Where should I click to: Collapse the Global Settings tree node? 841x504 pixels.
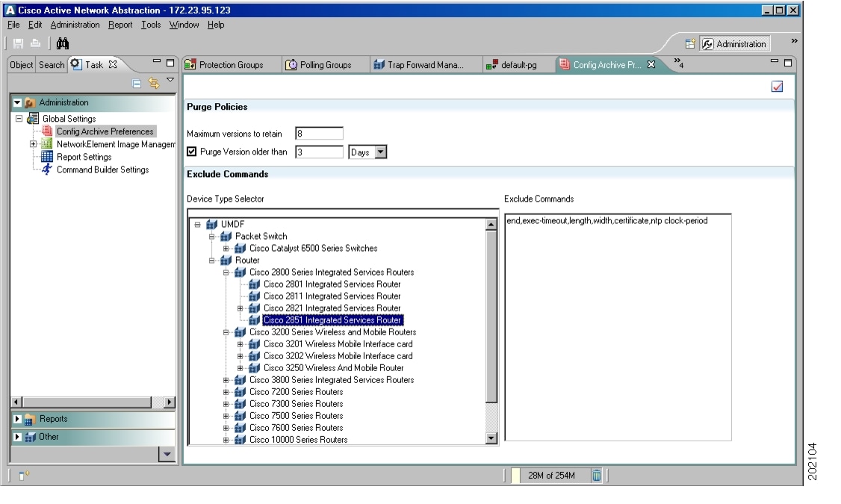tap(19, 119)
